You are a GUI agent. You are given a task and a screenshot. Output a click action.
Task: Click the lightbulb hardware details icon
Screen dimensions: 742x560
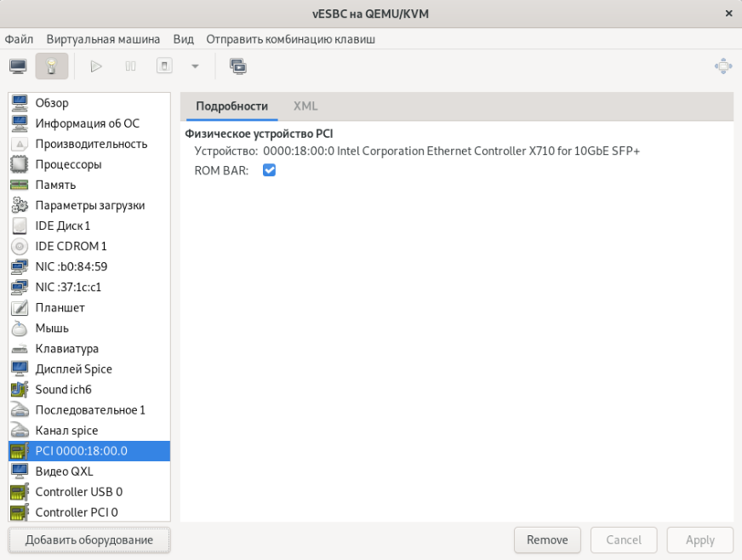[51, 66]
